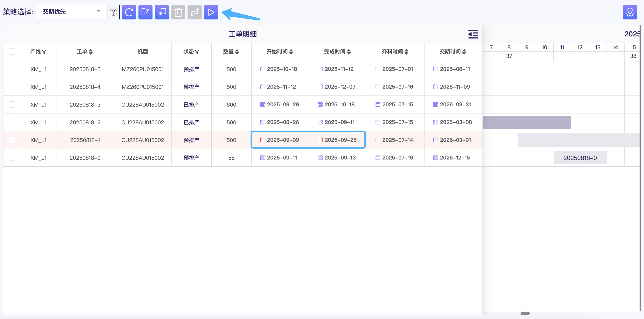
Task: Toggle the header select-all checkbox
Action: pos(12,51)
